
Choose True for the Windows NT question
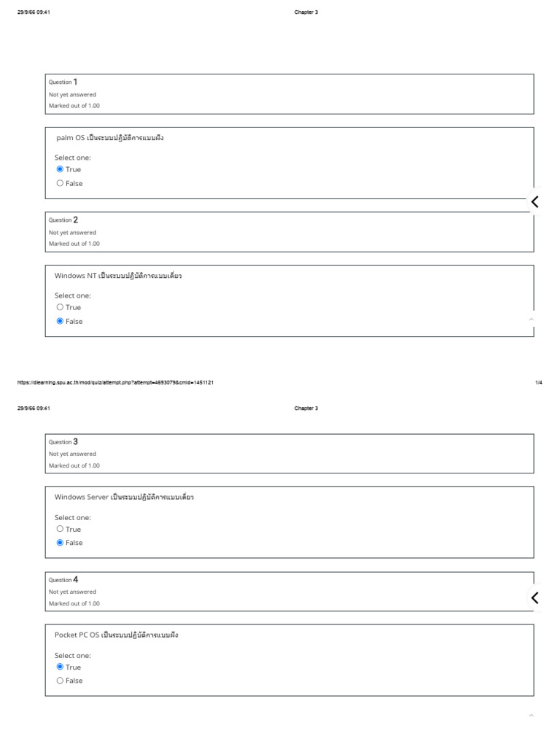point(60,307)
